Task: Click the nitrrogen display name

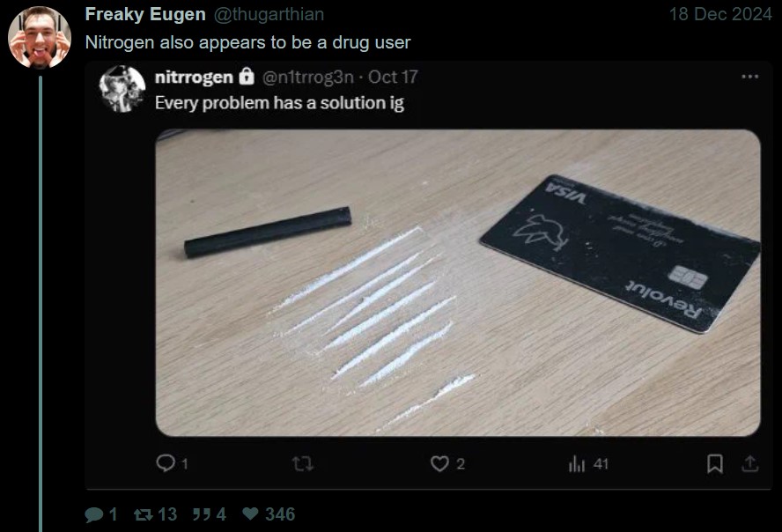Action: (194, 77)
